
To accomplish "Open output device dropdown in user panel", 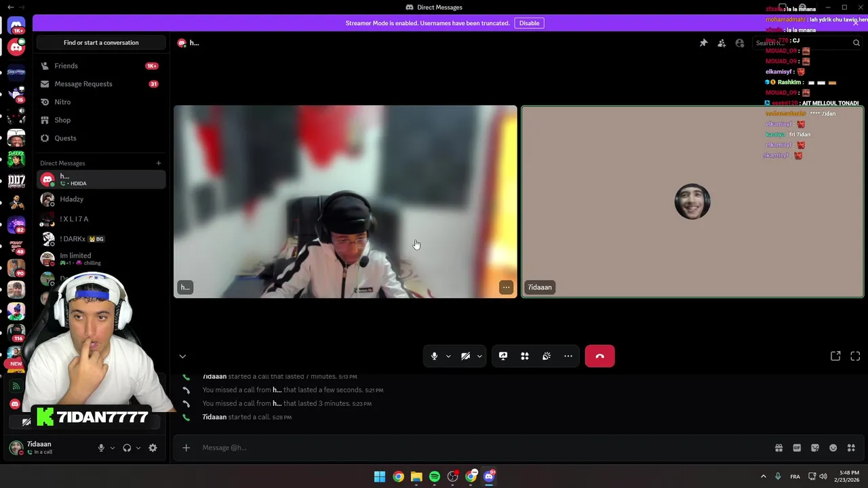I will point(138,447).
